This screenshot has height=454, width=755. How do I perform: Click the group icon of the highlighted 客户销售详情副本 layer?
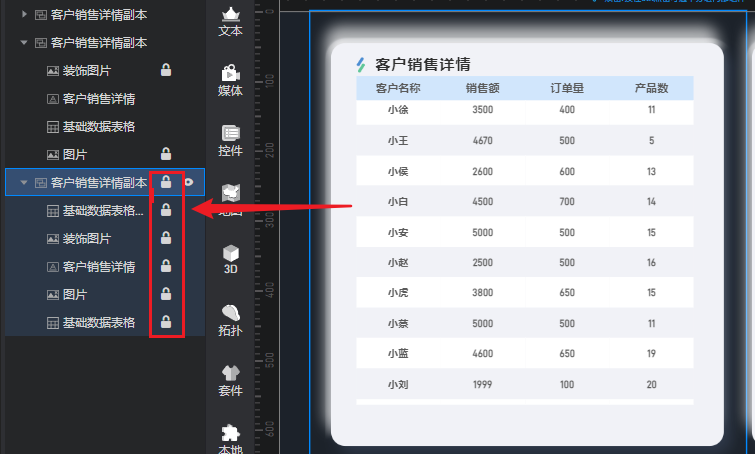pyautogui.click(x=41, y=182)
